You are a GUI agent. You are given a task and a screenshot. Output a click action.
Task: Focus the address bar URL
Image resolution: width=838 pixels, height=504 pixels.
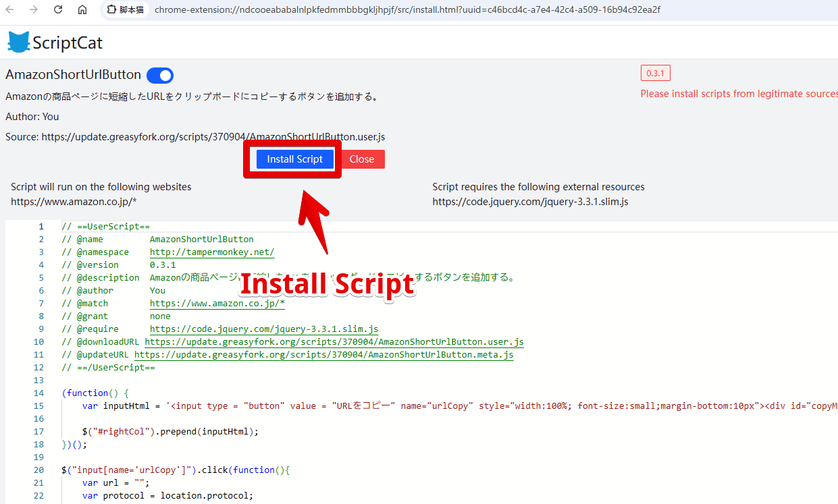coord(407,9)
